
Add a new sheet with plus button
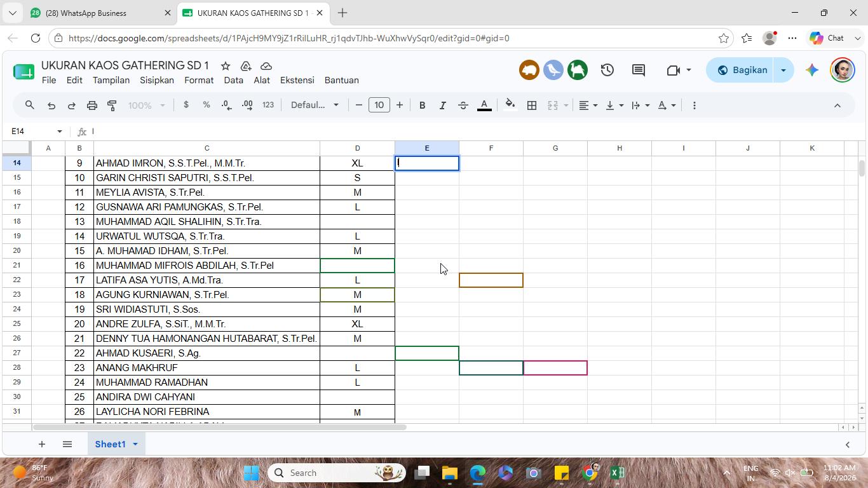point(41,444)
